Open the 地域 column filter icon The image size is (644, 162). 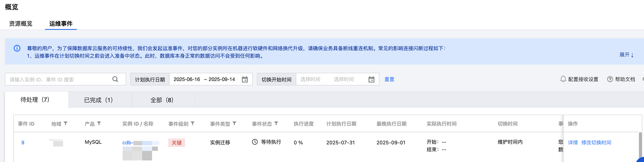coord(66,123)
